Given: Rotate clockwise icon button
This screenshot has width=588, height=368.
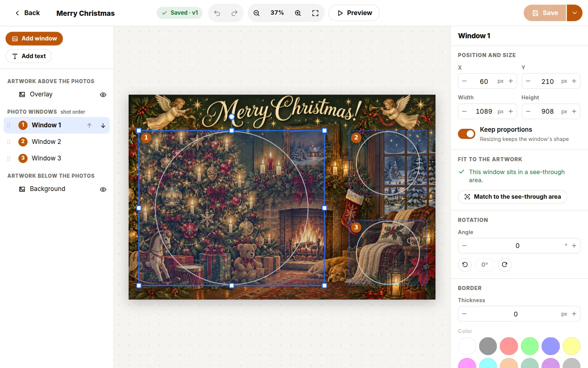Looking at the screenshot, I should 505,265.
